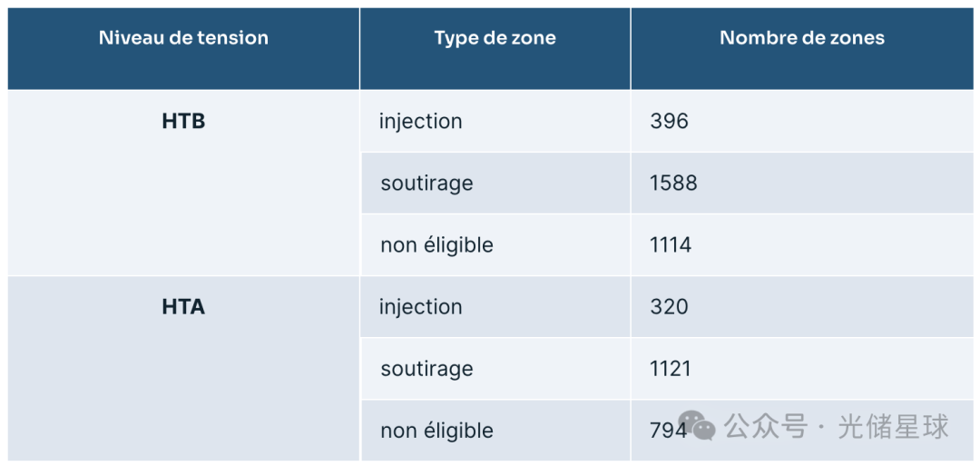Select the non éligible cell under HTB
The height and width of the screenshot is (466, 980).
pyautogui.click(x=436, y=245)
